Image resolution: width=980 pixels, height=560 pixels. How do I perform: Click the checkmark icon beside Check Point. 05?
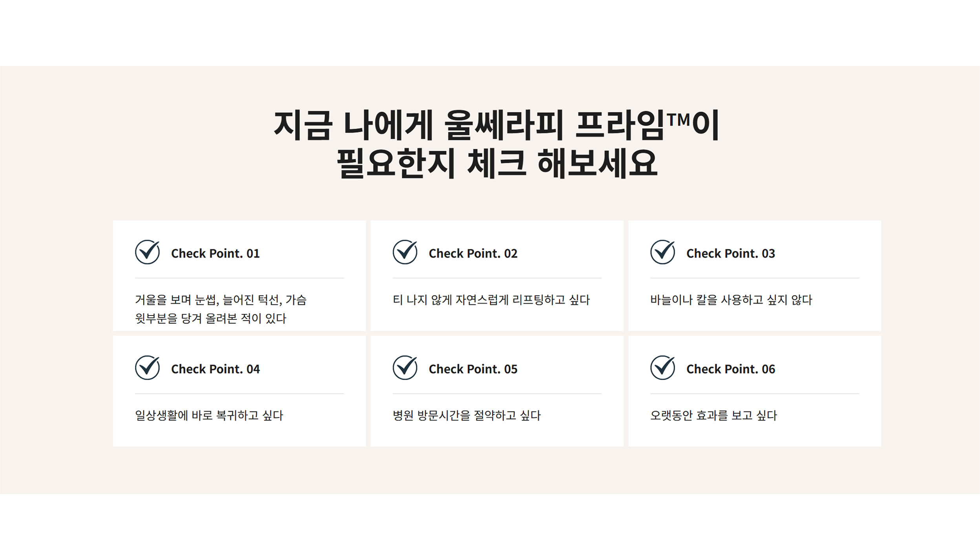405,368
